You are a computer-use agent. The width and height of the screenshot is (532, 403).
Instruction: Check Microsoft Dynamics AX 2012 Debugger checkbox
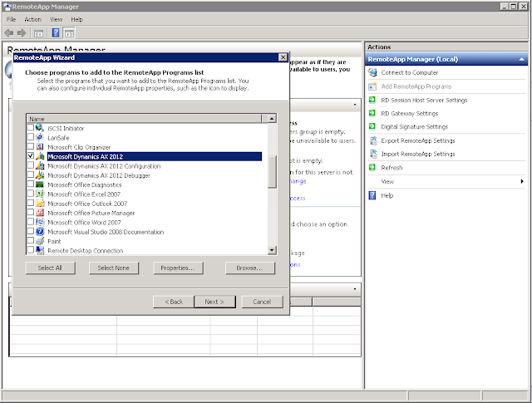click(31, 174)
